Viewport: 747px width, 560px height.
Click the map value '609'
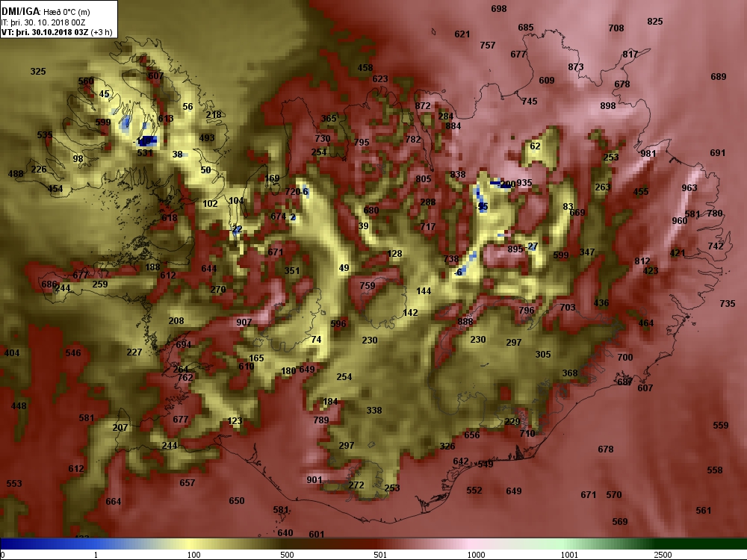(547, 81)
